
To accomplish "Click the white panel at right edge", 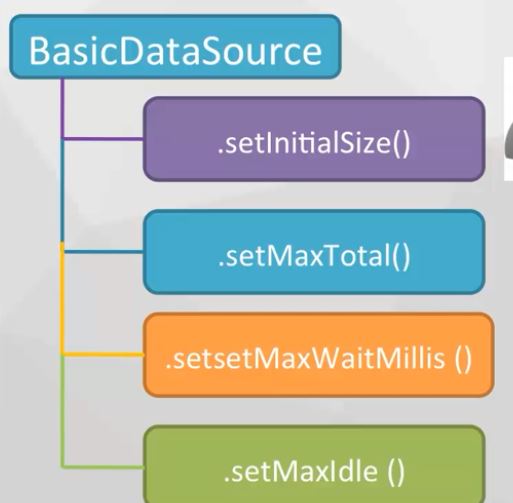I will coord(508,119).
